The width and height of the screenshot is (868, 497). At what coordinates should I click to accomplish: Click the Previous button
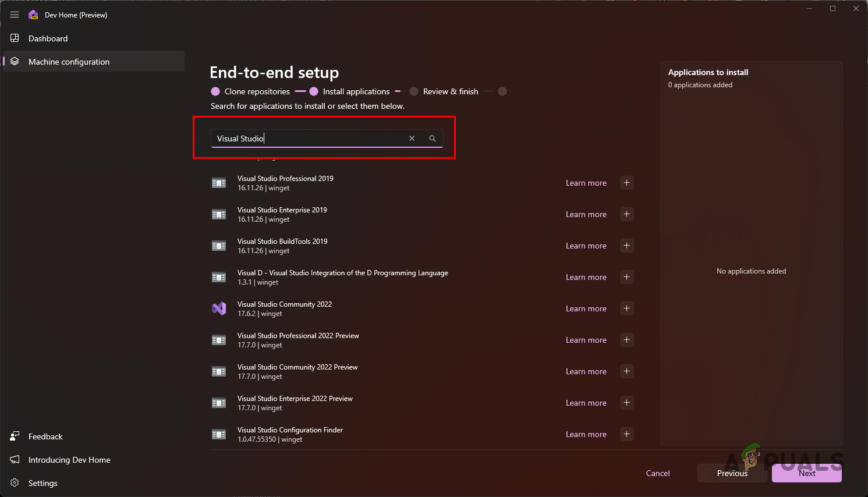point(732,473)
